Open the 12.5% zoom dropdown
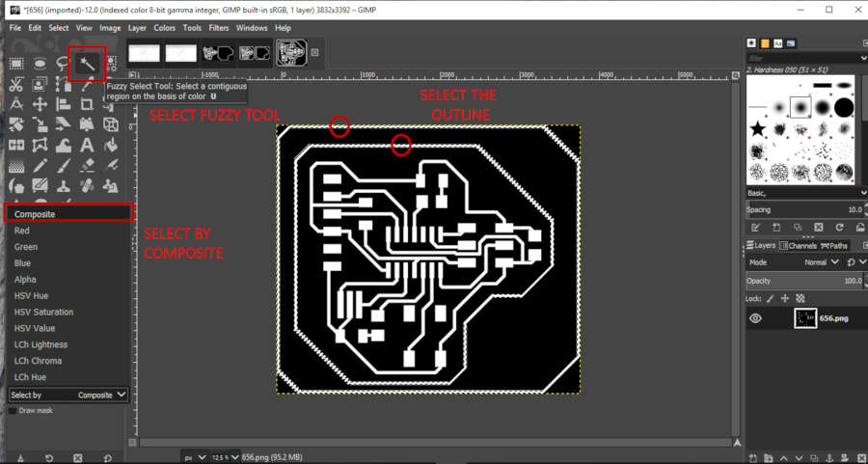 225,457
